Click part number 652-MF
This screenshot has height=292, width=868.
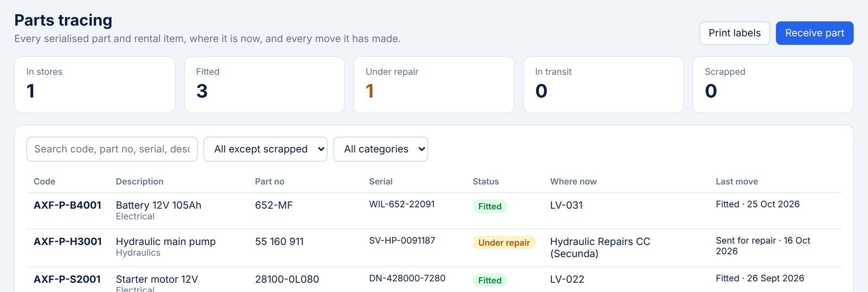[x=274, y=205]
